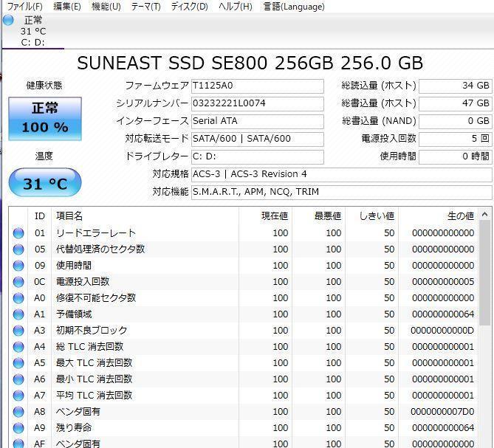Click the blue status orb for A4 総 TLC 消去回数
This screenshot has height=448, width=494.
(x=18, y=347)
